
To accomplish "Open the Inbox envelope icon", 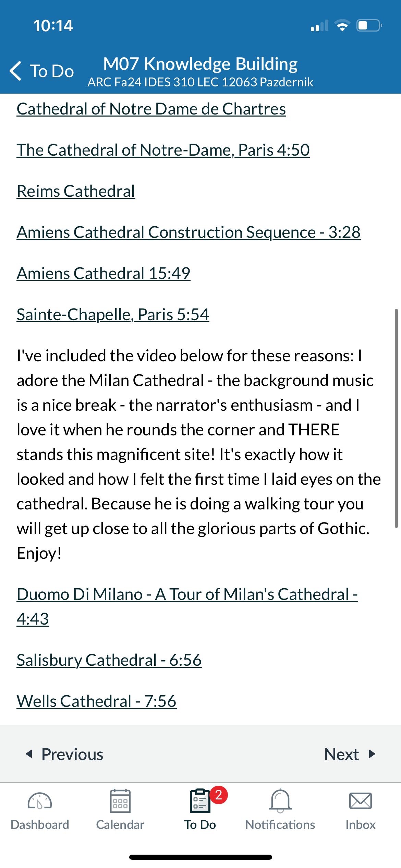I will [361, 801].
